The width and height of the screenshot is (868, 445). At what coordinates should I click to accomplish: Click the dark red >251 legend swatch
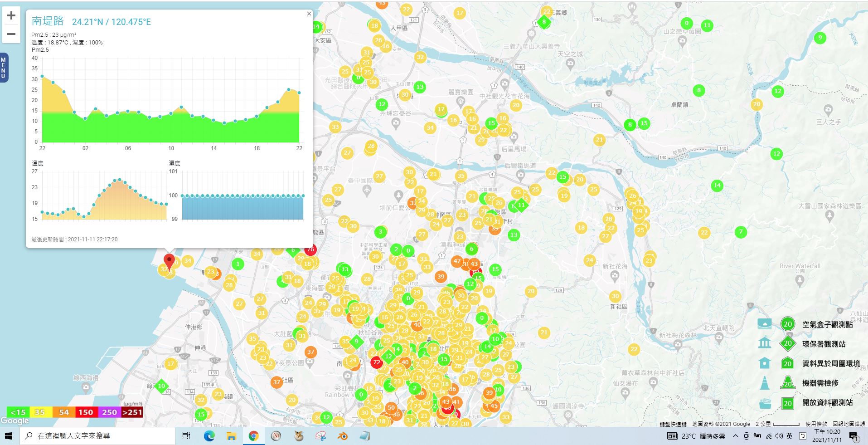(132, 412)
